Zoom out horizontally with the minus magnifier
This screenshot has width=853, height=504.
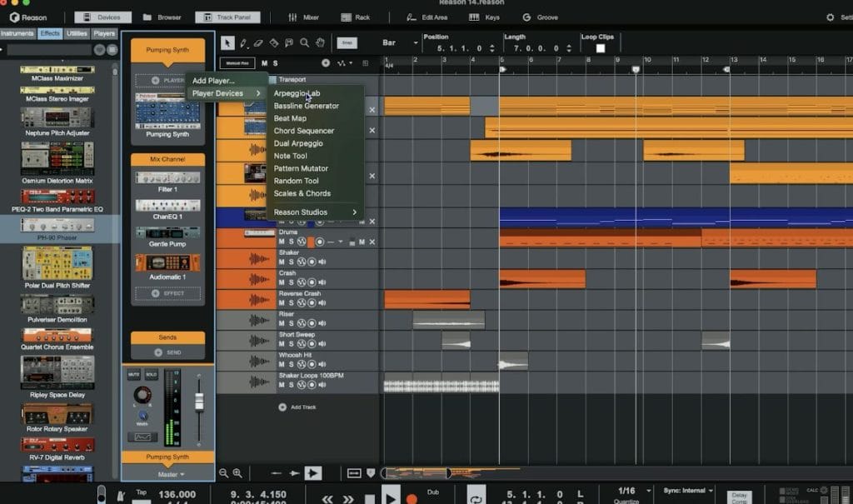pyautogui.click(x=224, y=473)
